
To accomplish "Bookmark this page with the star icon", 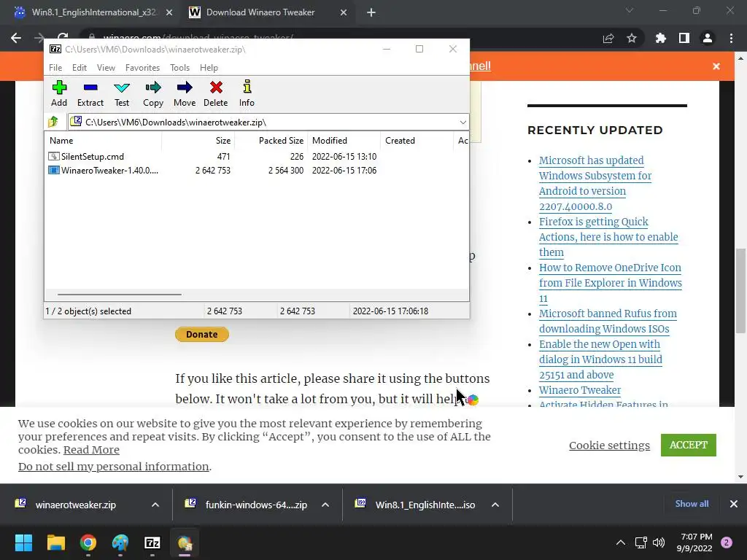I will (x=632, y=38).
